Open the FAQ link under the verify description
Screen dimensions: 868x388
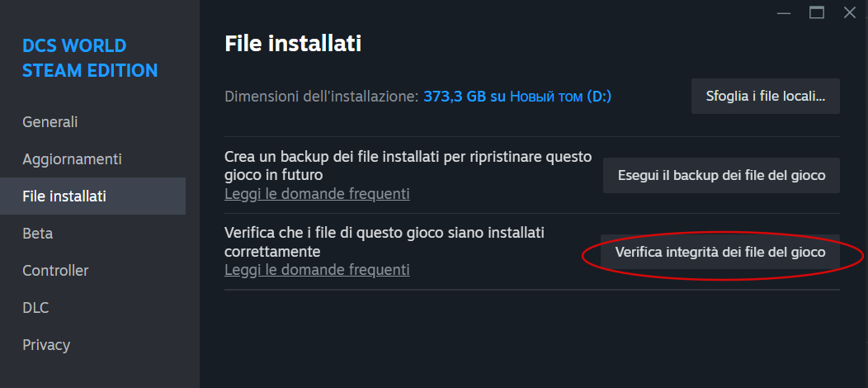(x=317, y=270)
